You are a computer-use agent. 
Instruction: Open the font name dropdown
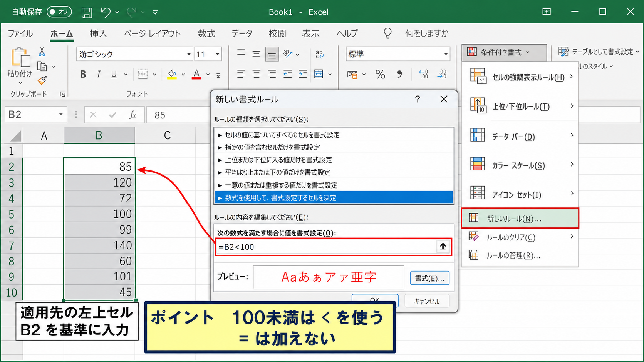(189, 54)
